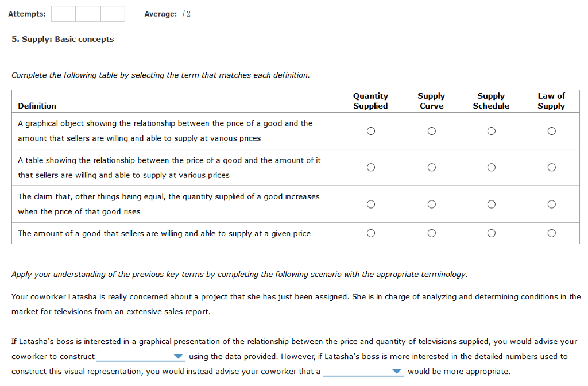Click the blue arrow on the second dropdown
The width and height of the screenshot is (588, 386).
point(396,371)
